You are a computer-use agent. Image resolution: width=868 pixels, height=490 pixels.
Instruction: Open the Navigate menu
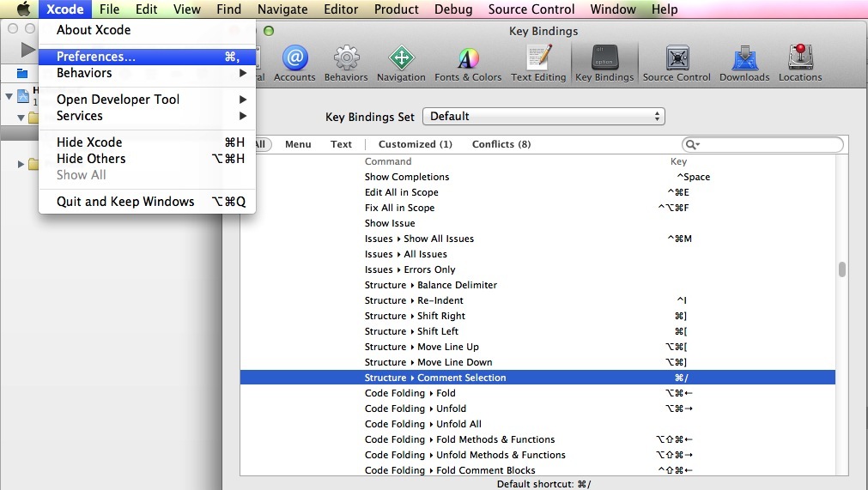282,9
